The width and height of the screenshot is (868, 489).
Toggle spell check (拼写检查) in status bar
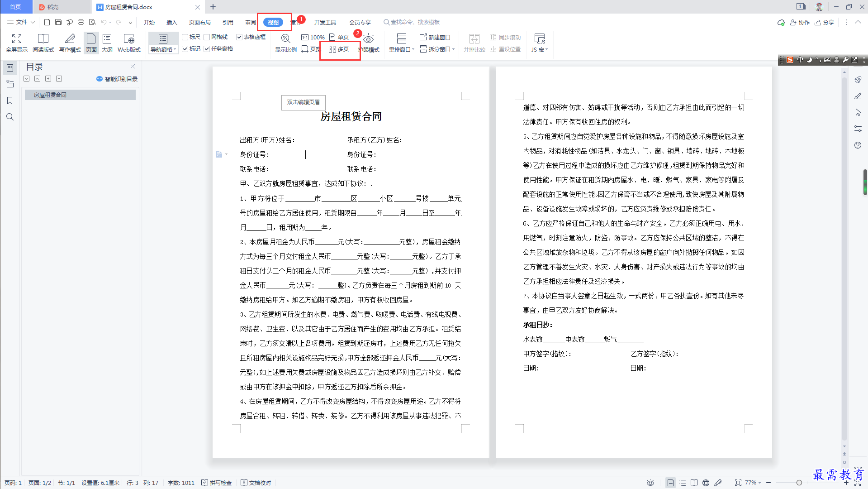tap(217, 483)
